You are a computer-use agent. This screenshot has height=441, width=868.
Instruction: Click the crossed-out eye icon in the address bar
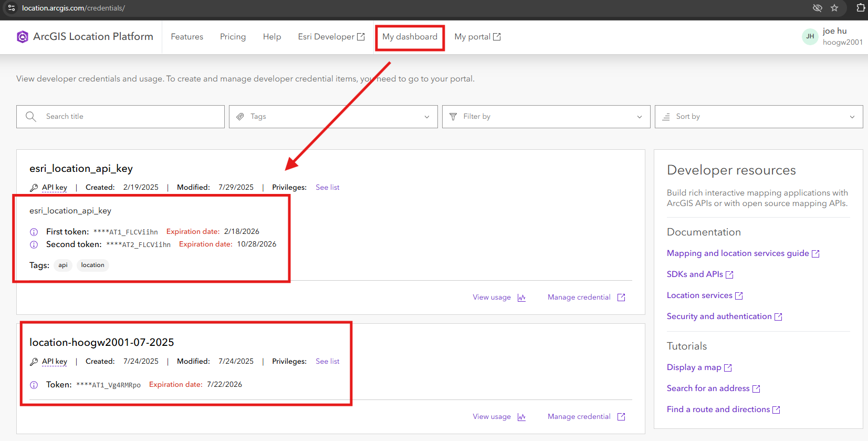[x=817, y=8]
